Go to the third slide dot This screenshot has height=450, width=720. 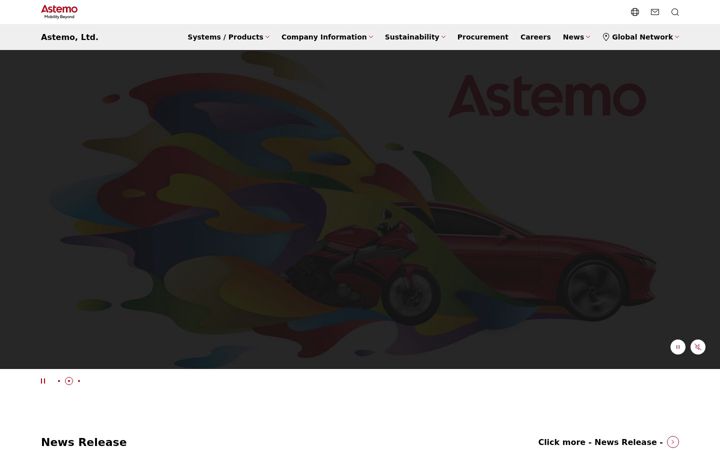79,381
